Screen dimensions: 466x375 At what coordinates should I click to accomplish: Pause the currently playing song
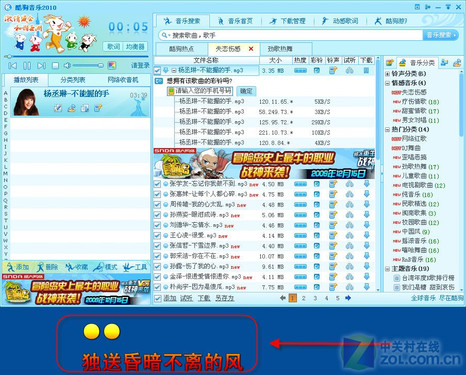click(x=27, y=66)
